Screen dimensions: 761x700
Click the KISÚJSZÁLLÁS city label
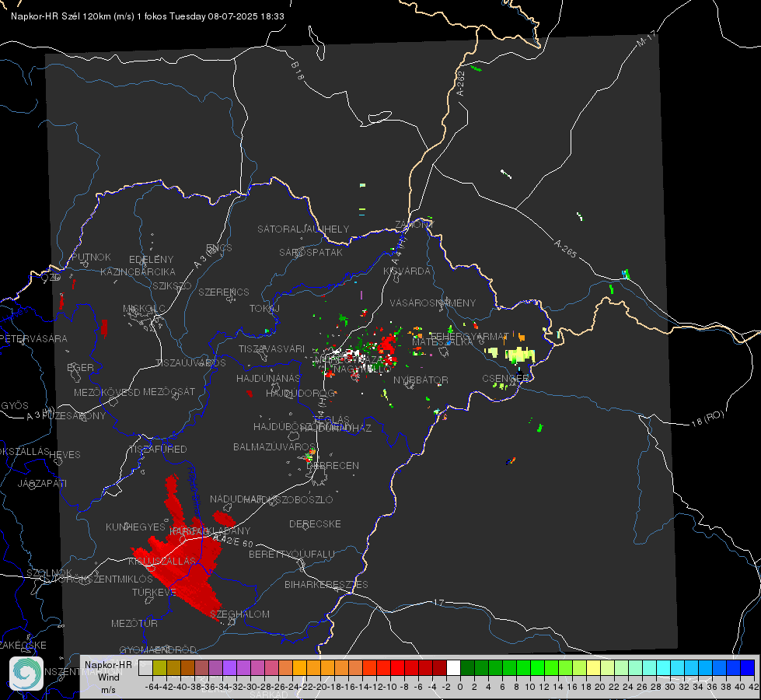tap(162, 561)
